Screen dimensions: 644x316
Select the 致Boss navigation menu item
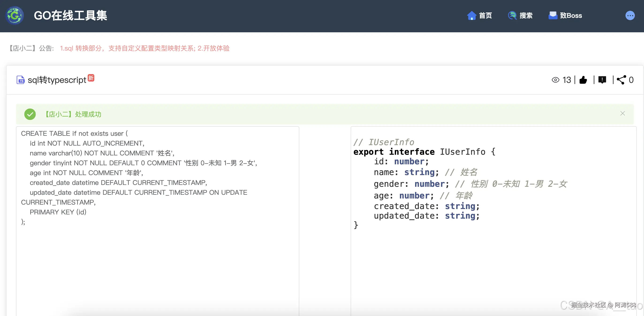pyautogui.click(x=565, y=15)
